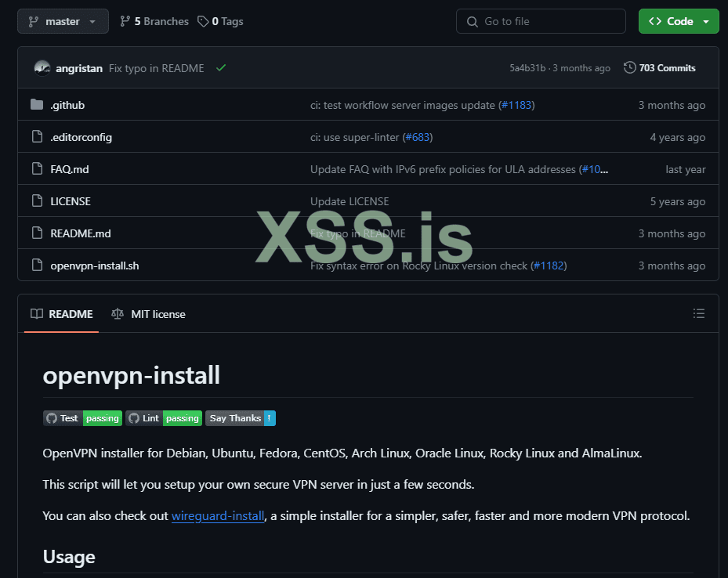
Task: Open the .github folder
Action: [x=67, y=105]
